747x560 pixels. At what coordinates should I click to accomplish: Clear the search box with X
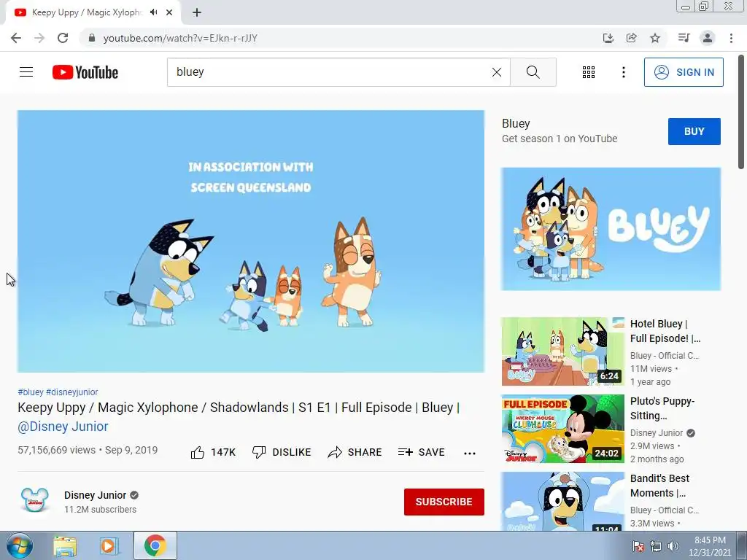pyautogui.click(x=496, y=72)
